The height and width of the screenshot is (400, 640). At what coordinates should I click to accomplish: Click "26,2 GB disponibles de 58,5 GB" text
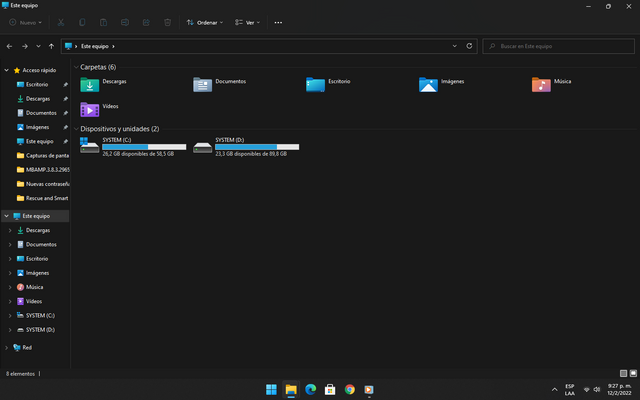(138, 154)
